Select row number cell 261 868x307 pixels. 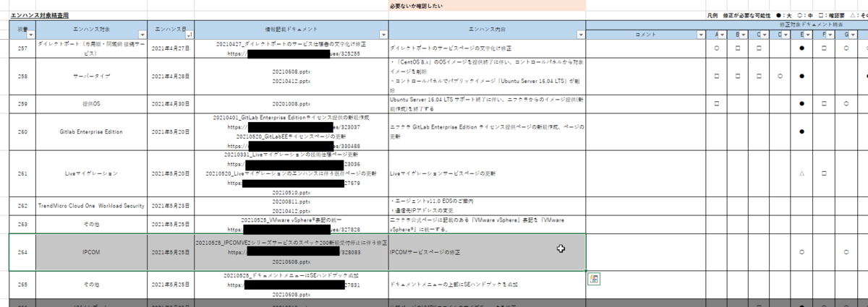[22, 174]
